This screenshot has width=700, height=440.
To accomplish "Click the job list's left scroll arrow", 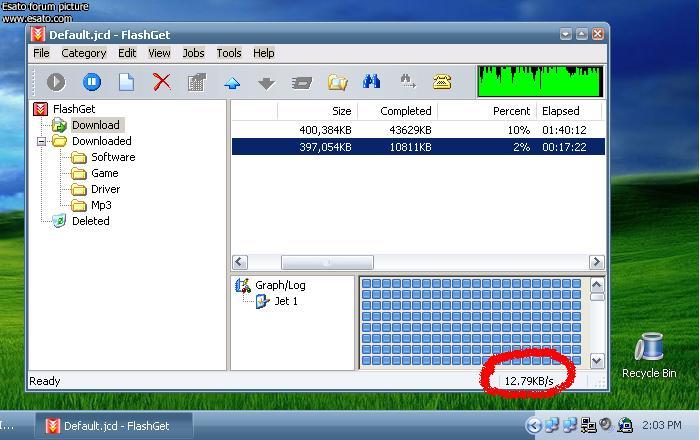I will point(240,262).
